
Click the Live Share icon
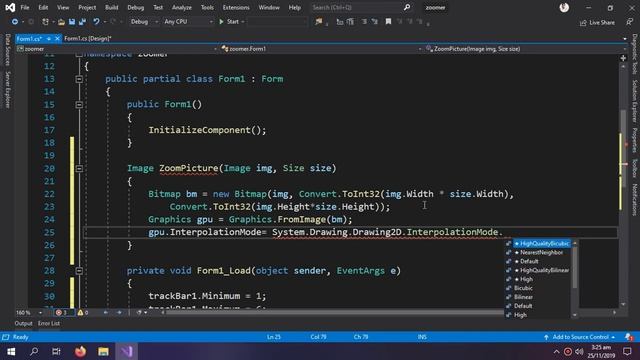[583, 22]
